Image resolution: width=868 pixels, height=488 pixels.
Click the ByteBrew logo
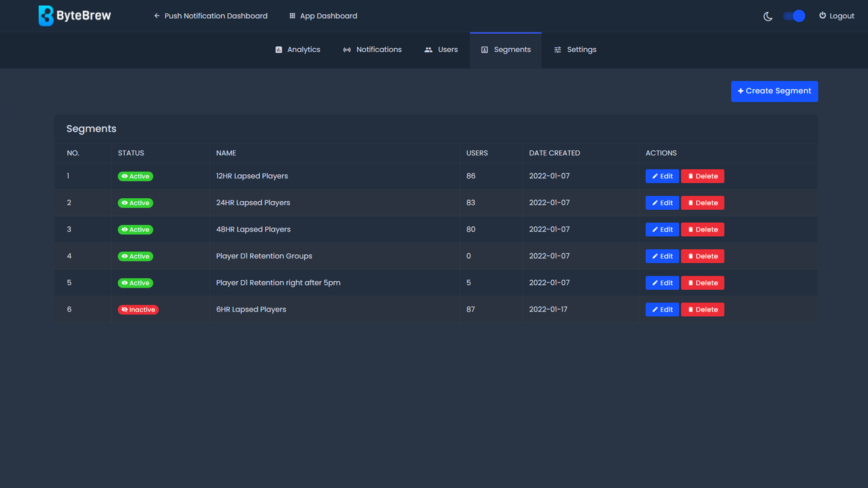(x=75, y=16)
